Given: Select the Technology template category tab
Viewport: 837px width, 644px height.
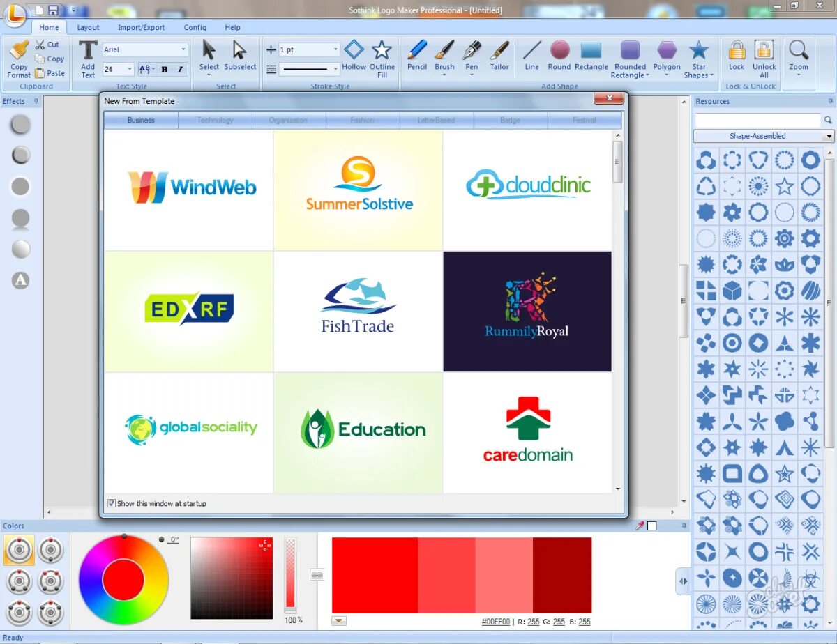Looking at the screenshot, I should 215,120.
